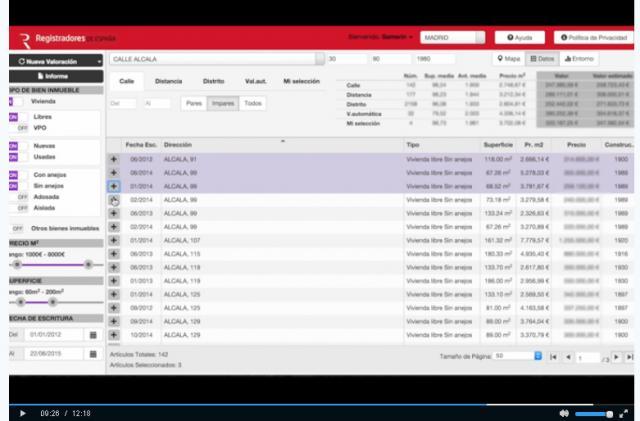
Task: Open the Nueva Valoración dropdown arrow
Action: coord(99,61)
